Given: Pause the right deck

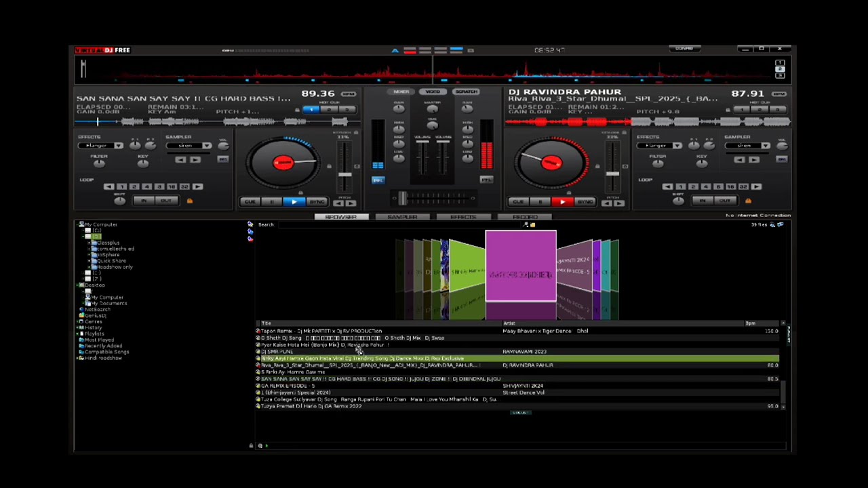Looking at the screenshot, I should pos(540,201).
